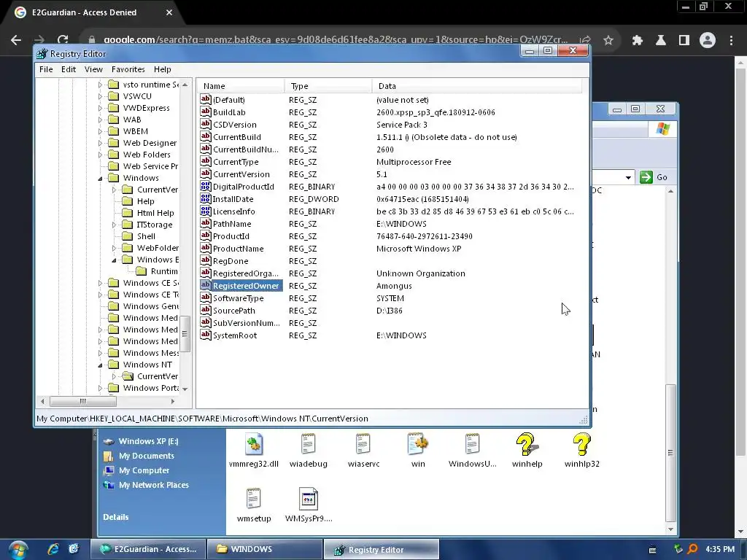Bookmark this page with star icon
747x560 pixels.
[x=608, y=41]
